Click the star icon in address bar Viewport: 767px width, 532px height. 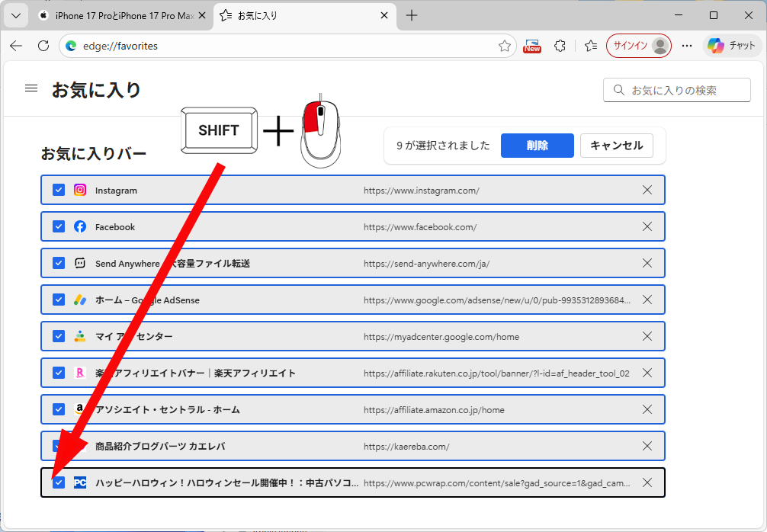[505, 46]
